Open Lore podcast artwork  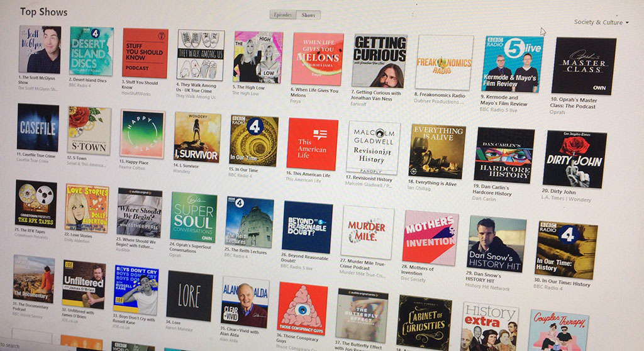pyautogui.click(x=190, y=296)
